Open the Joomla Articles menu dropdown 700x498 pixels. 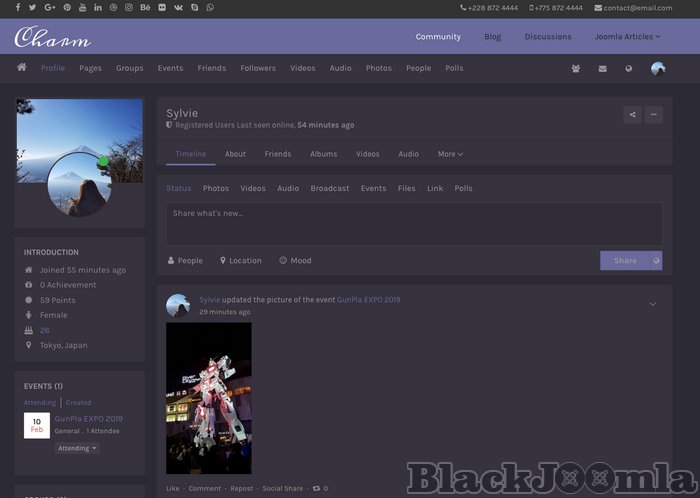pyautogui.click(x=628, y=37)
